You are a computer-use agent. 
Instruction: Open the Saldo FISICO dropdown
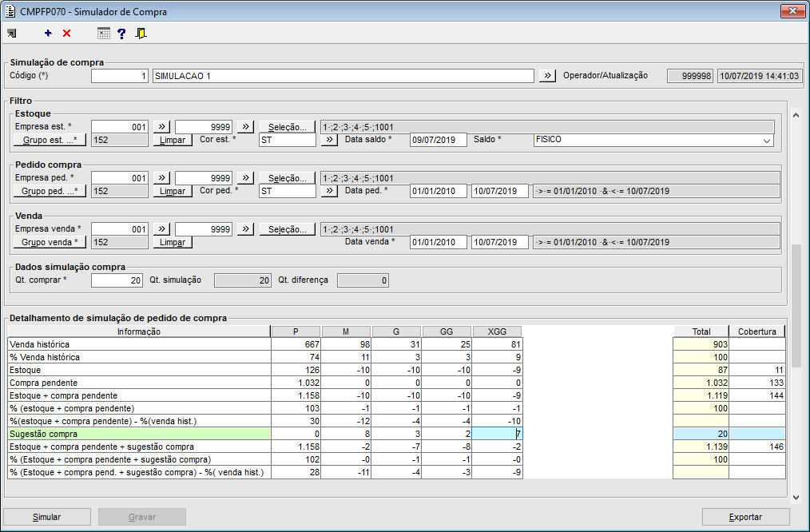pos(767,140)
